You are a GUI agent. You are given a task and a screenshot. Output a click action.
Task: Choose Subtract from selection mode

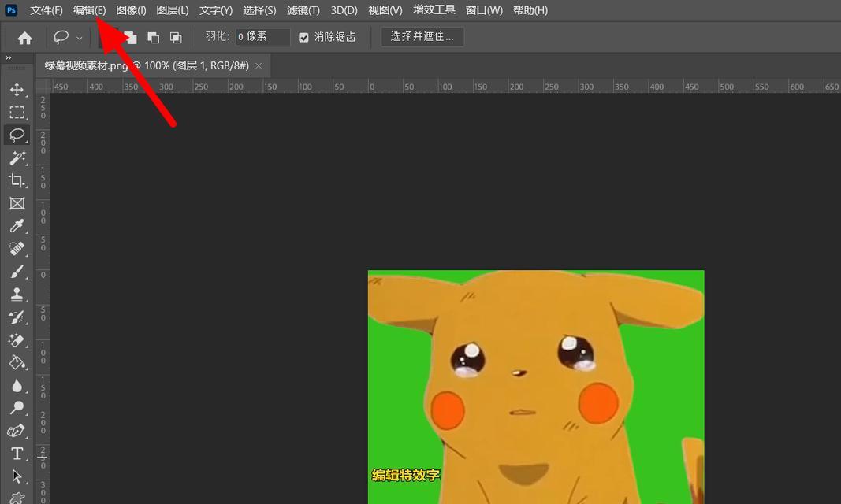[154, 38]
